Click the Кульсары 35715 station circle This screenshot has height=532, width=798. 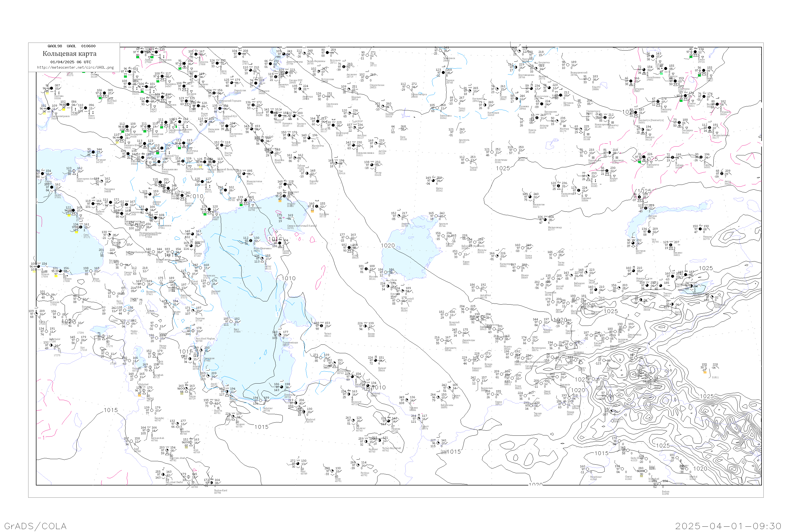[317, 206]
